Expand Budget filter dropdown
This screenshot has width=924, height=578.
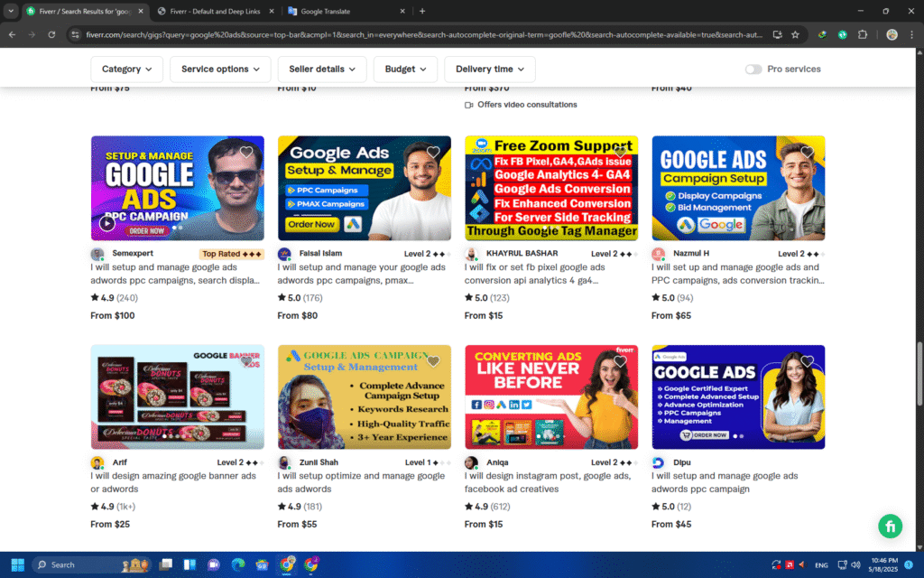point(405,69)
